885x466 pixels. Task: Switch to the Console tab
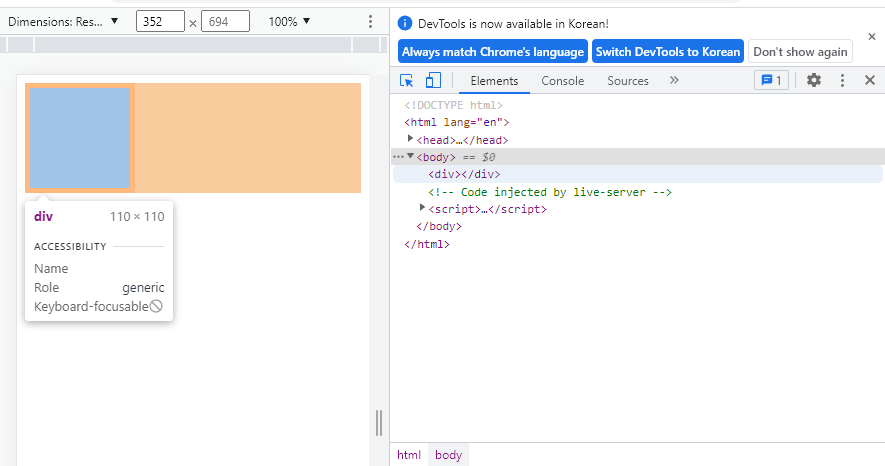click(562, 81)
